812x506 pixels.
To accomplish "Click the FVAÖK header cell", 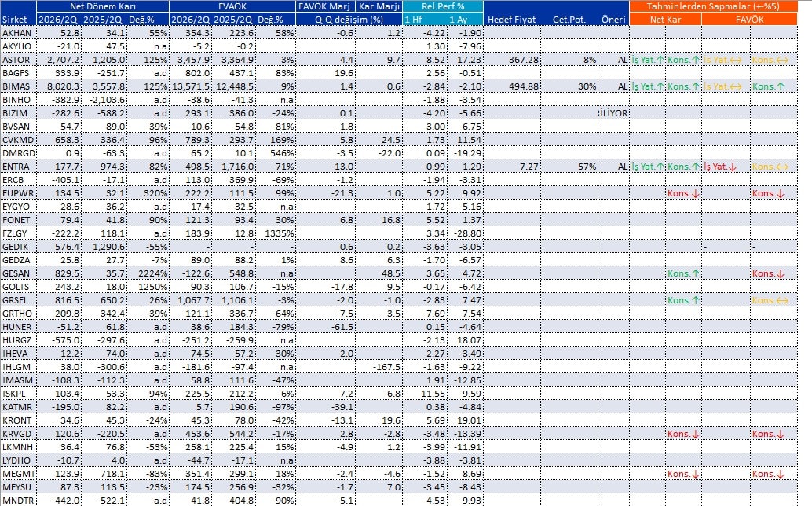I will (x=232, y=6).
